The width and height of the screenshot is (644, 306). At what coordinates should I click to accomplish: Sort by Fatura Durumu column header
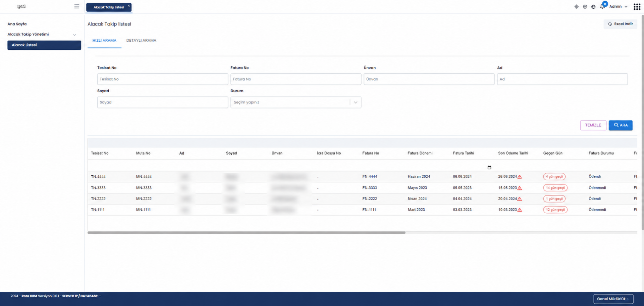coord(601,153)
